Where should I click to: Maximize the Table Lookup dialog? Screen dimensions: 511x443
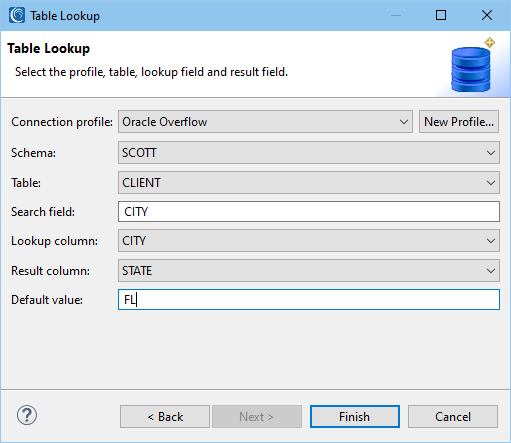[x=441, y=15]
